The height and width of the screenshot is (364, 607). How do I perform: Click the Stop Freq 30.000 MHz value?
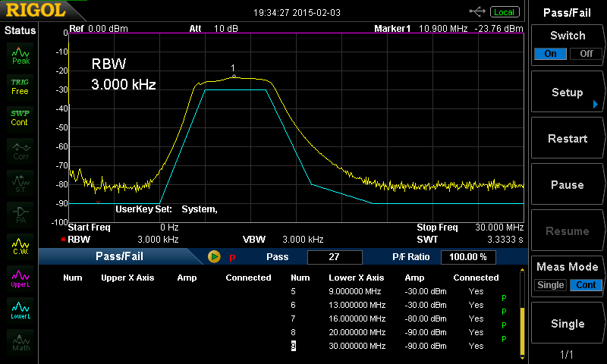[x=499, y=227]
